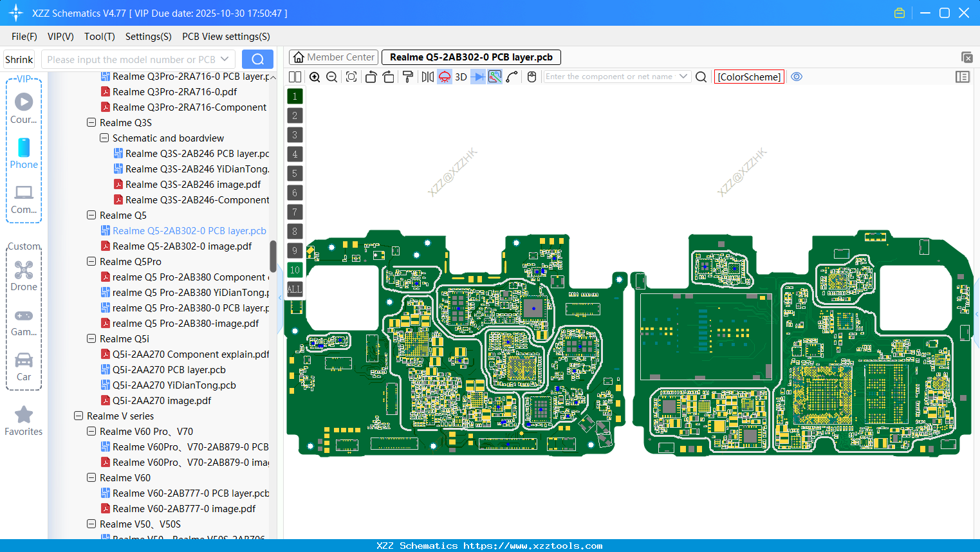Open the Favorites sidebar section
Screen dimensions: 980x552
[24, 421]
